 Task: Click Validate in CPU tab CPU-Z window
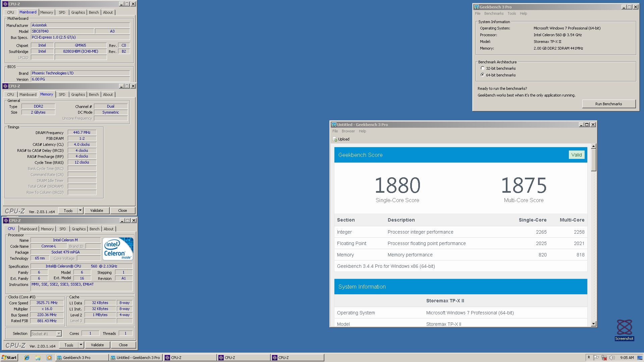pyautogui.click(x=97, y=345)
